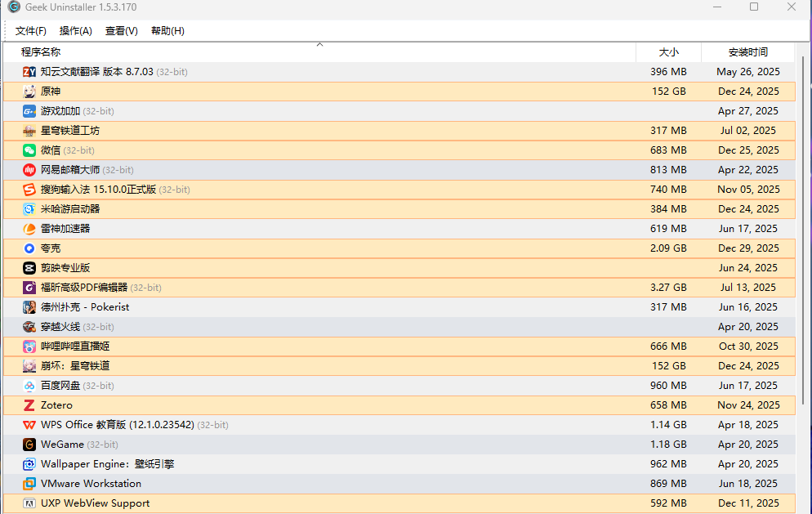Open the 帮助(H) menu
Viewport: 812px width, 514px height.
[167, 31]
